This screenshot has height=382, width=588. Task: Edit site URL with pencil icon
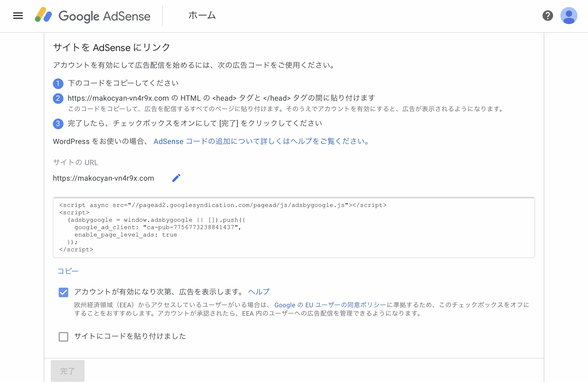click(x=176, y=178)
